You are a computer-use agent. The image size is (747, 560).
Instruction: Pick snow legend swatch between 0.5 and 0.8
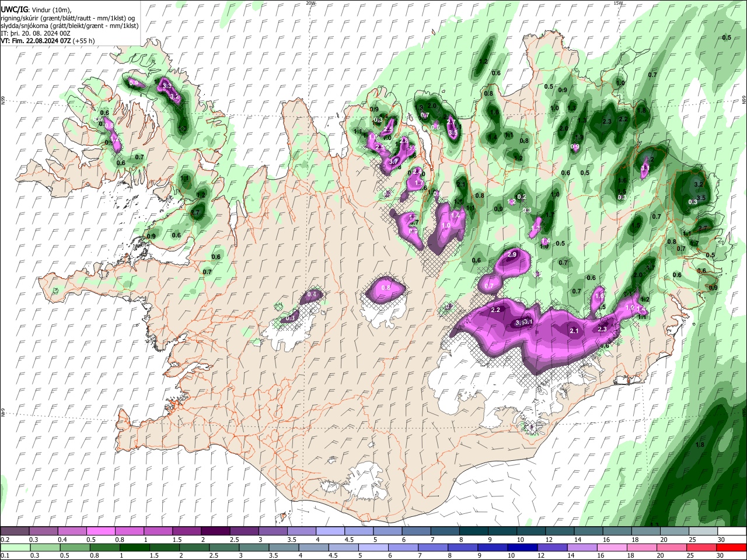coord(100,531)
